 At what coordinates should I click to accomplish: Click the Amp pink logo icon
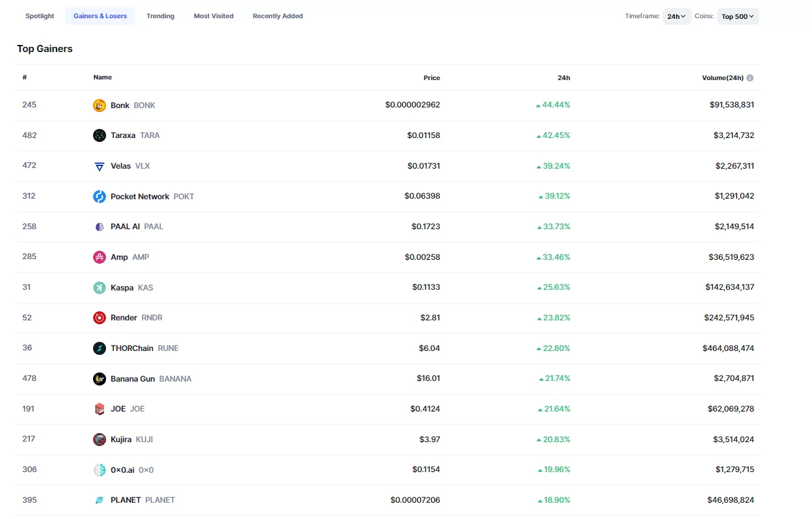[x=99, y=257]
